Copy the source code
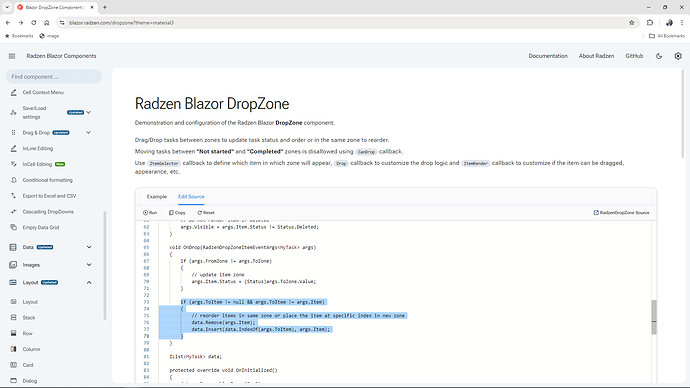Screen dimensions: 690x388 (177, 212)
